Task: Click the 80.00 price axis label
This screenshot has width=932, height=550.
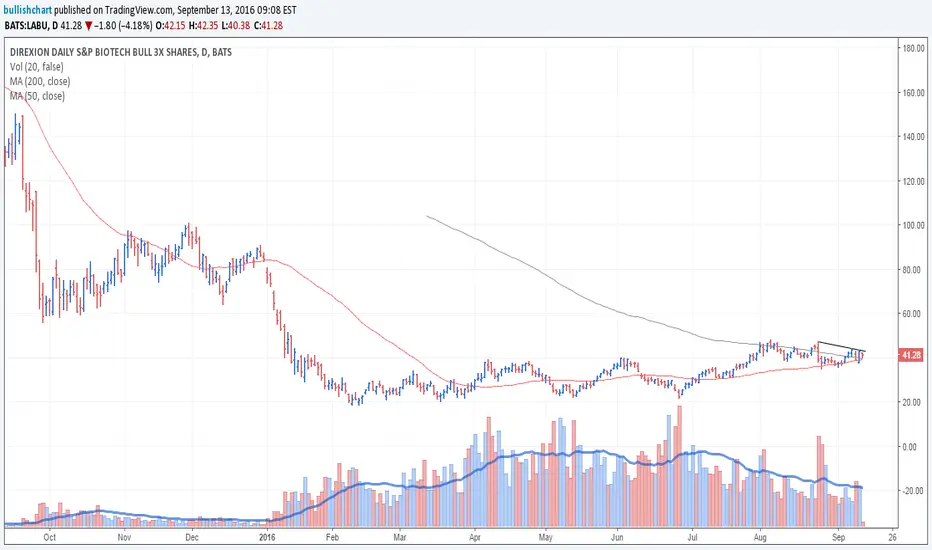Action: 914,270
